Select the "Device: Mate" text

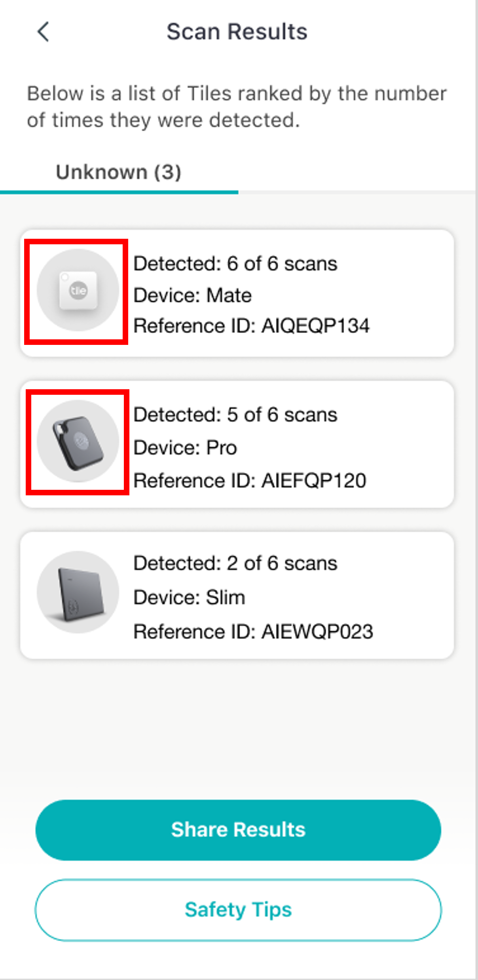[x=192, y=295]
